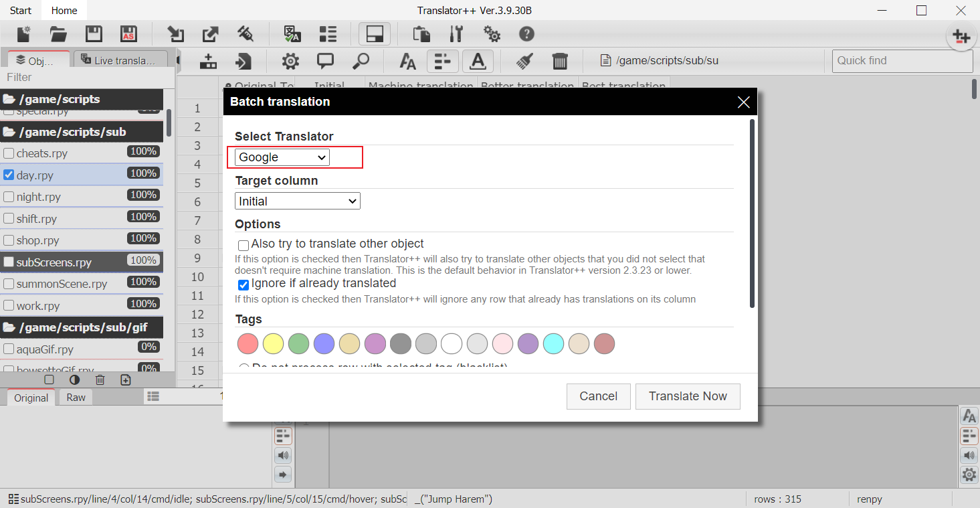Screen dimensions: 980x508
Task: Select the Home menu tab
Action: tap(64, 10)
